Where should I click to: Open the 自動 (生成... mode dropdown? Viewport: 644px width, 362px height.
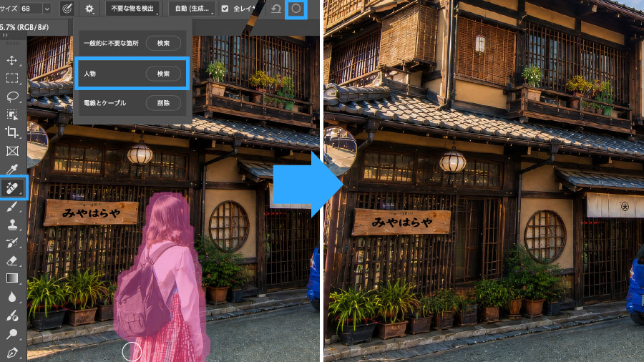192,8
